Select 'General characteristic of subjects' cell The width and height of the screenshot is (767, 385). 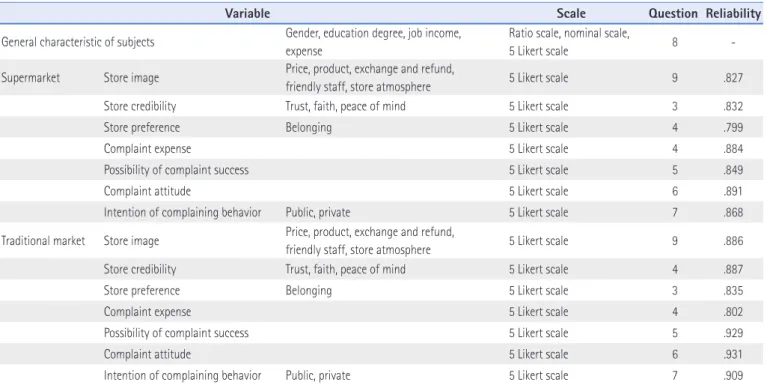(x=78, y=42)
